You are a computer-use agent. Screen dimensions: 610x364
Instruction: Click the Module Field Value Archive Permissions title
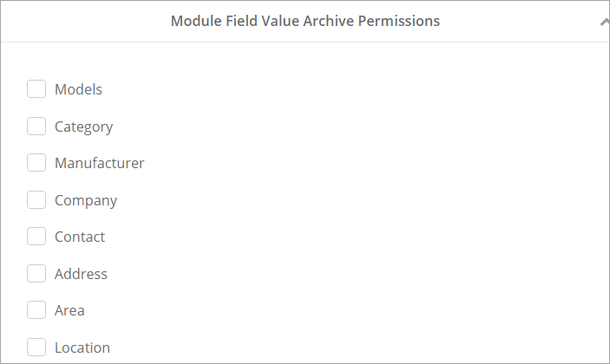305,21
